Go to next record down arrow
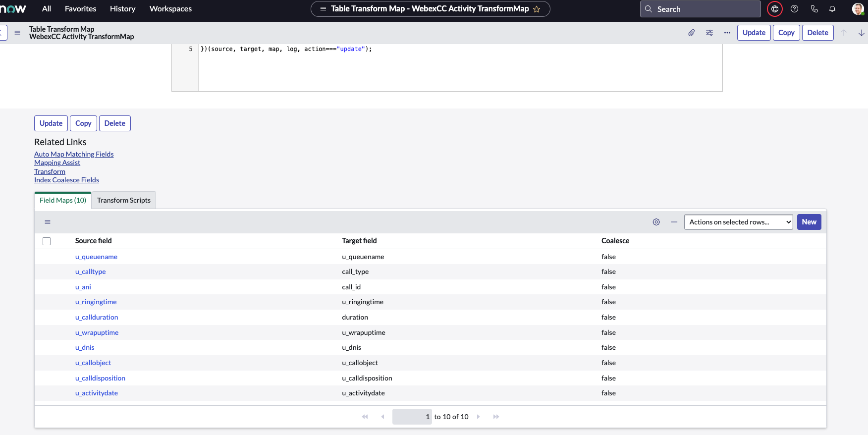 pos(862,33)
